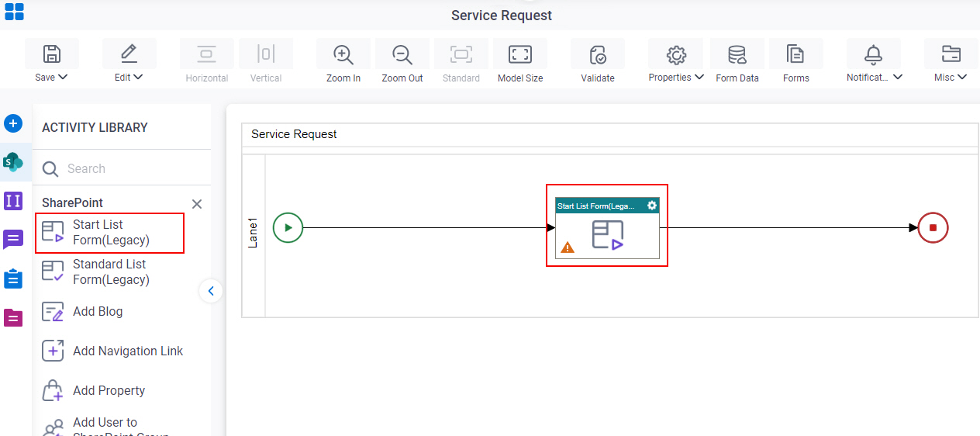The height and width of the screenshot is (436, 980).
Task: Open settings gear on the canvas activity
Action: point(652,206)
